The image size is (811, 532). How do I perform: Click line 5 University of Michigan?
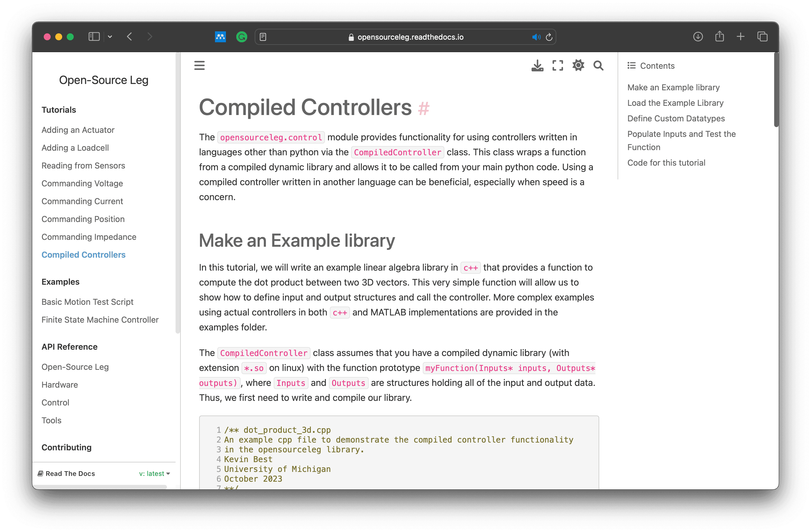click(277, 469)
